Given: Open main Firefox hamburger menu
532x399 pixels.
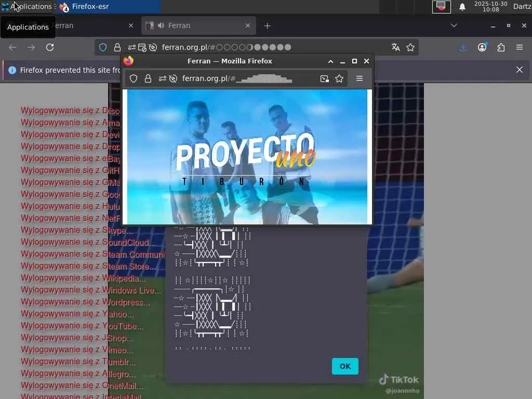Looking at the screenshot, I should click(x=520, y=47).
